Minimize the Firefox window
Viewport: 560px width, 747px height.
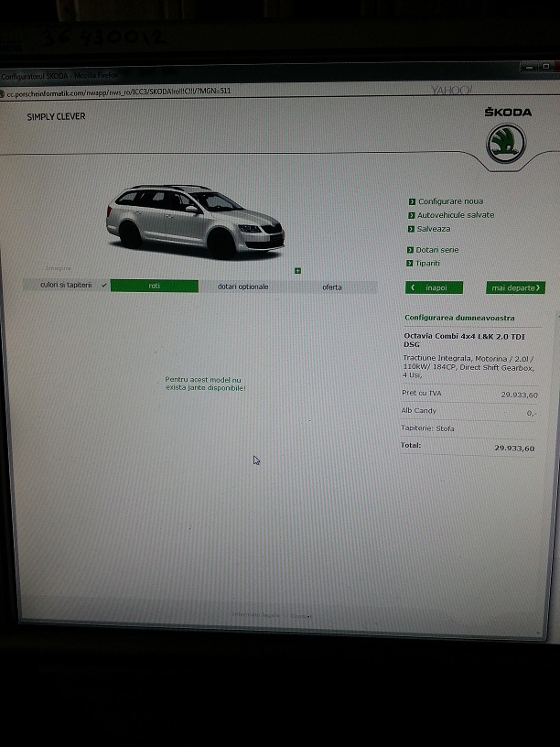coord(528,67)
